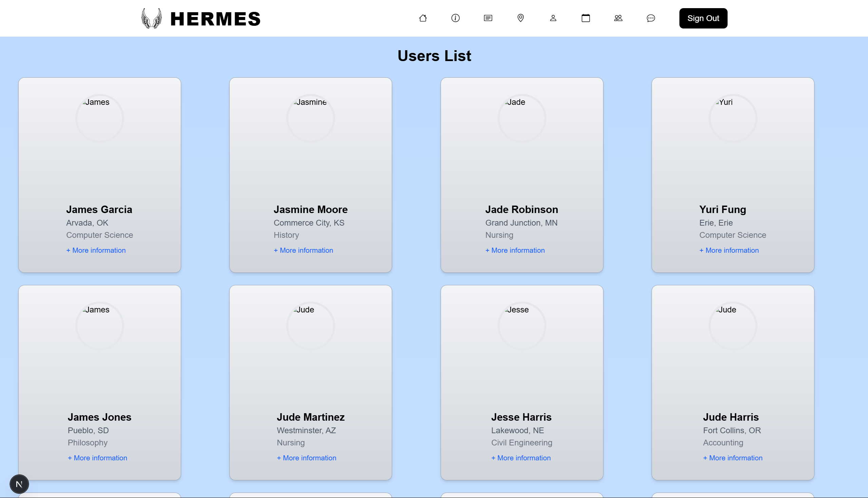The height and width of the screenshot is (498, 868).
Task: Click the home icon in navbar
Action: click(423, 18)
